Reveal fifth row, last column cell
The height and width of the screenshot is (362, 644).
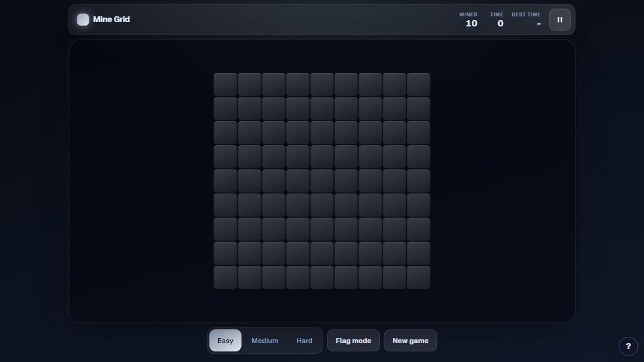[418, 181]
